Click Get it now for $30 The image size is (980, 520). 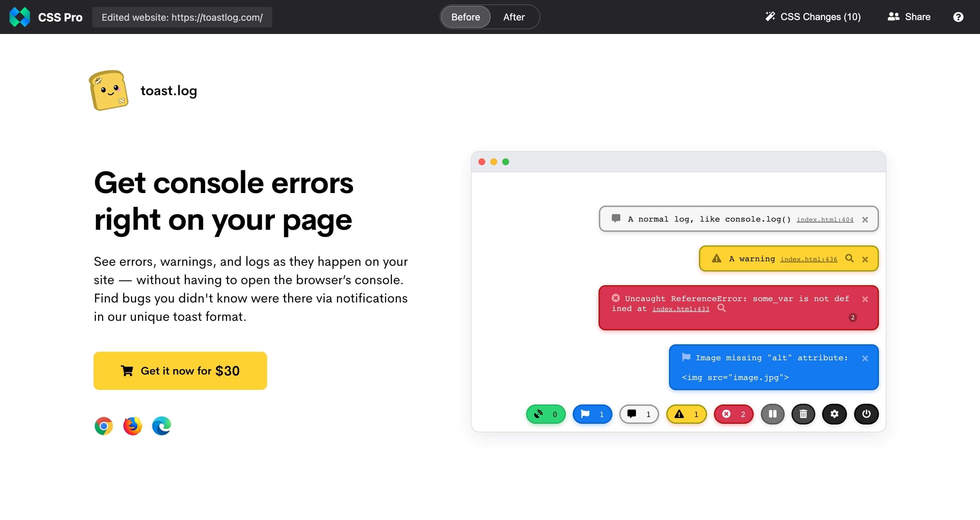point(180,370)
